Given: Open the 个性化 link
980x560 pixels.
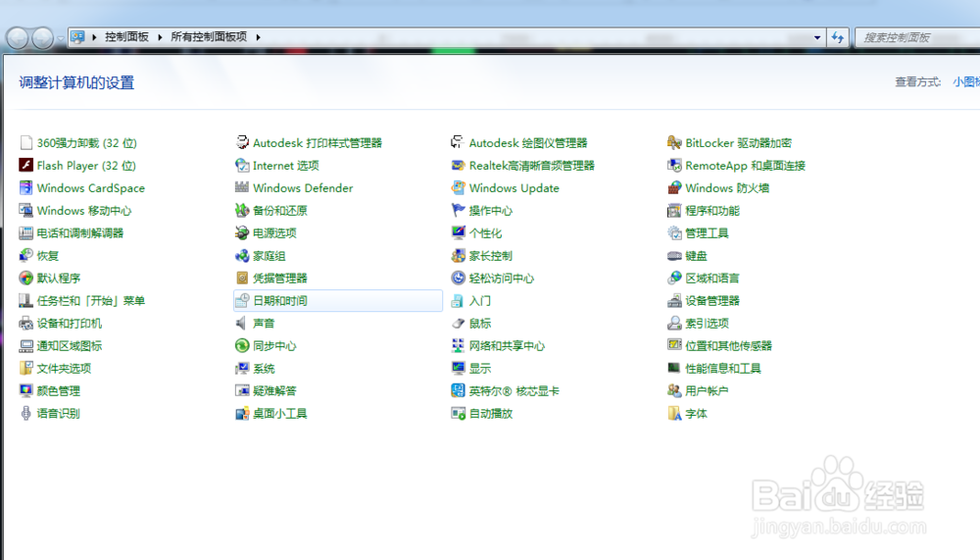Looking at the screenshot, I should (x=485, y=233).
